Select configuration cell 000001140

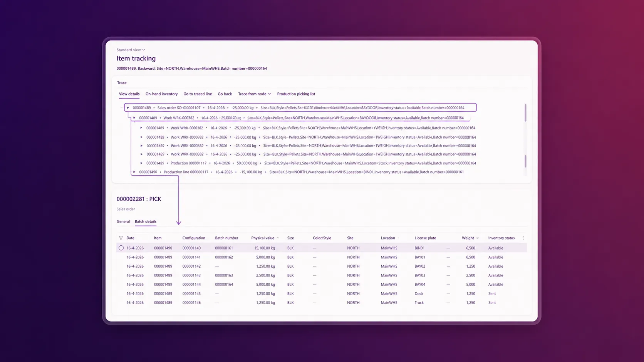point(191,248)
